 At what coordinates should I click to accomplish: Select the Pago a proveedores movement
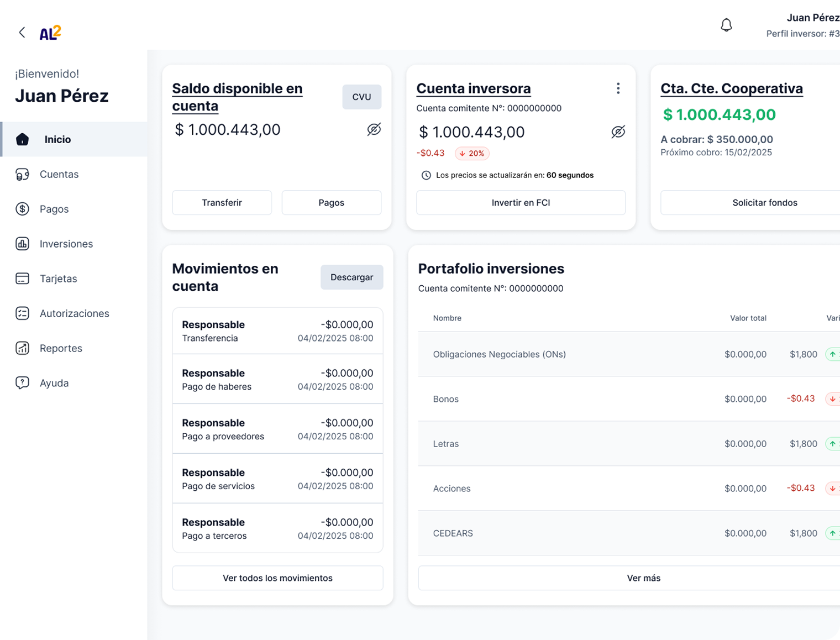tap(277, 429)
